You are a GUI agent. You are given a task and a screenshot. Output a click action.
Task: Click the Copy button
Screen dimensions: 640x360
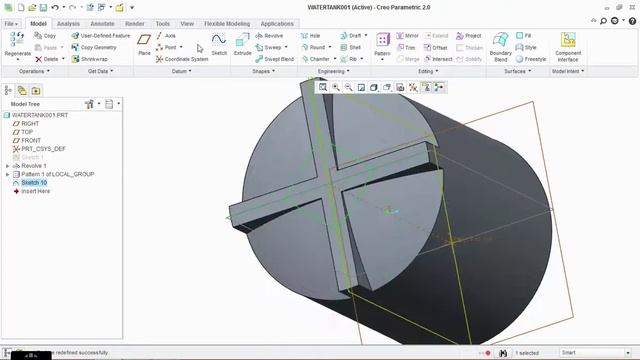point(45,36)
